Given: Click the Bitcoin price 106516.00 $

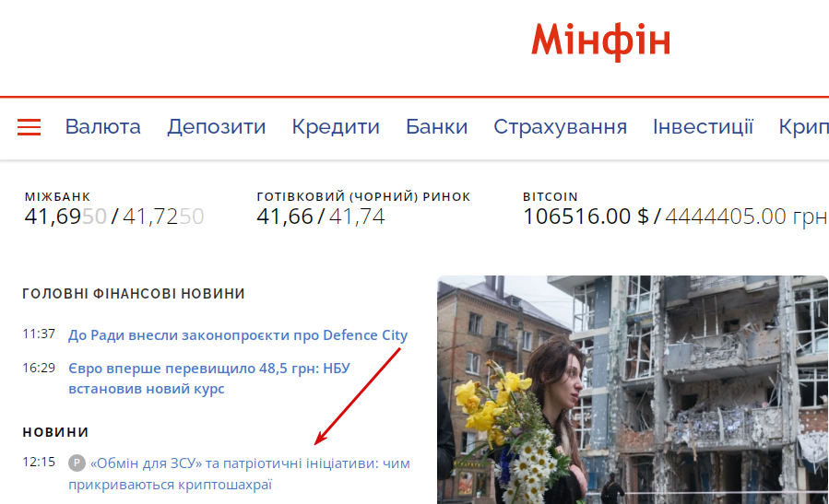Looking at the screenshot, I should point(586,217).
